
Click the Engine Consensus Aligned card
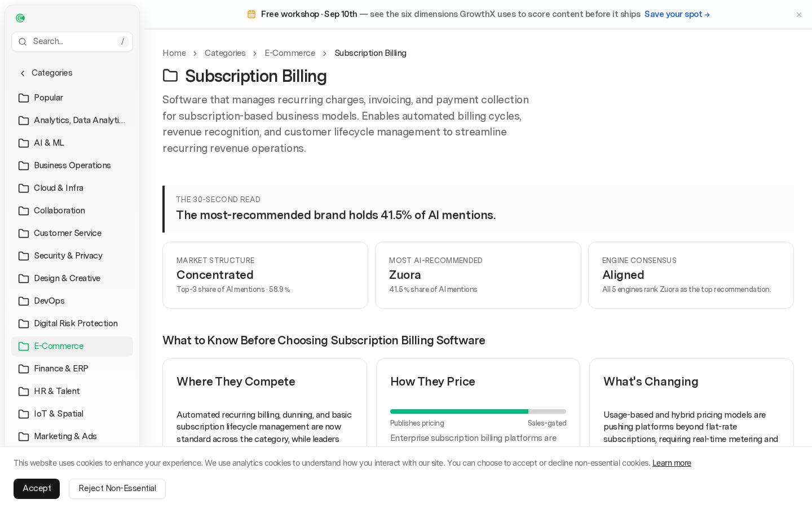691,275
